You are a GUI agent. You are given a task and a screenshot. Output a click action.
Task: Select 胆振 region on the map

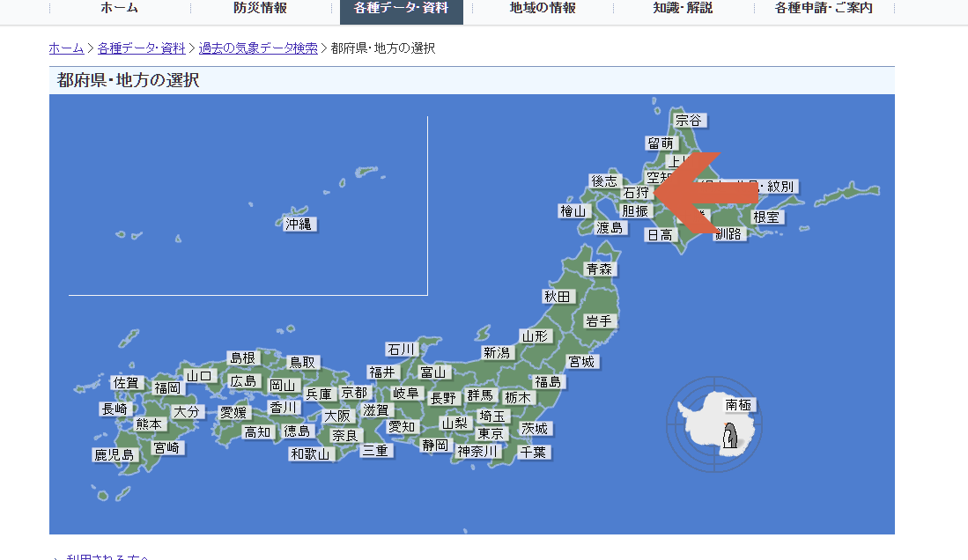click(x=635, y=211)
